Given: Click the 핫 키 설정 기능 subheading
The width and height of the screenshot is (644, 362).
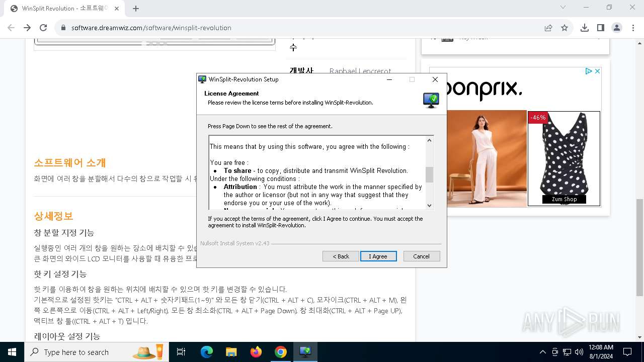Looking at the screenshot, I should 60,274.
